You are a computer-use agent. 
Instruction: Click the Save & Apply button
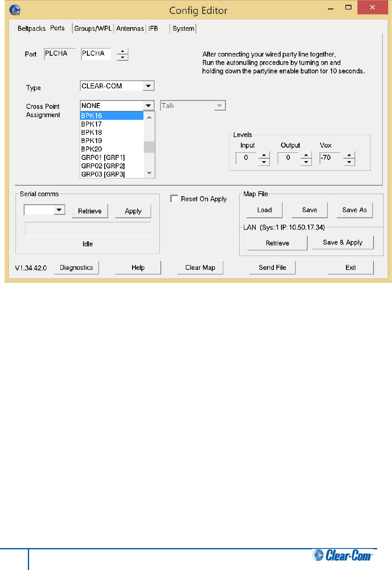[343, 242]
